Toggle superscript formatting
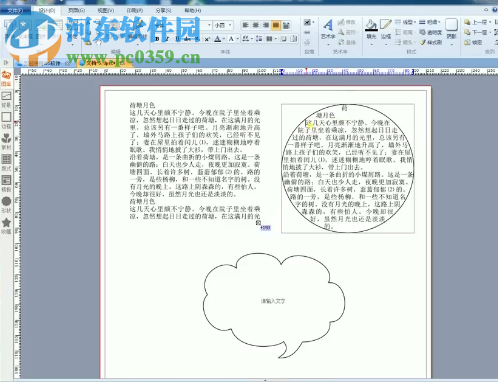 [207, 39]
